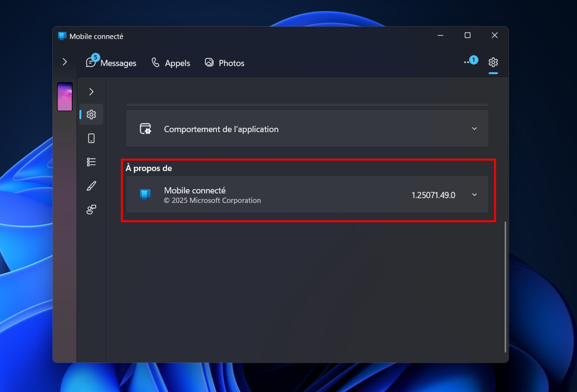Viewport: 577px width, 392px height.
Task: Click the Mobile connecté title bar app icon
Action: click(x=62, y=36)
